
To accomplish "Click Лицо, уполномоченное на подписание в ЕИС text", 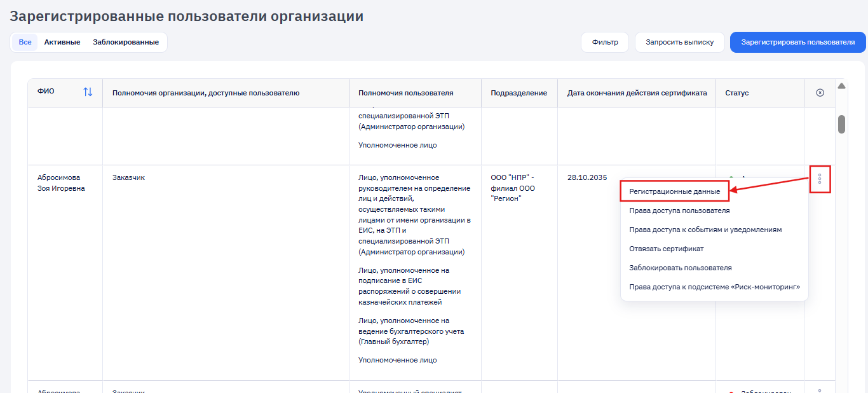I will pos(409,286).
